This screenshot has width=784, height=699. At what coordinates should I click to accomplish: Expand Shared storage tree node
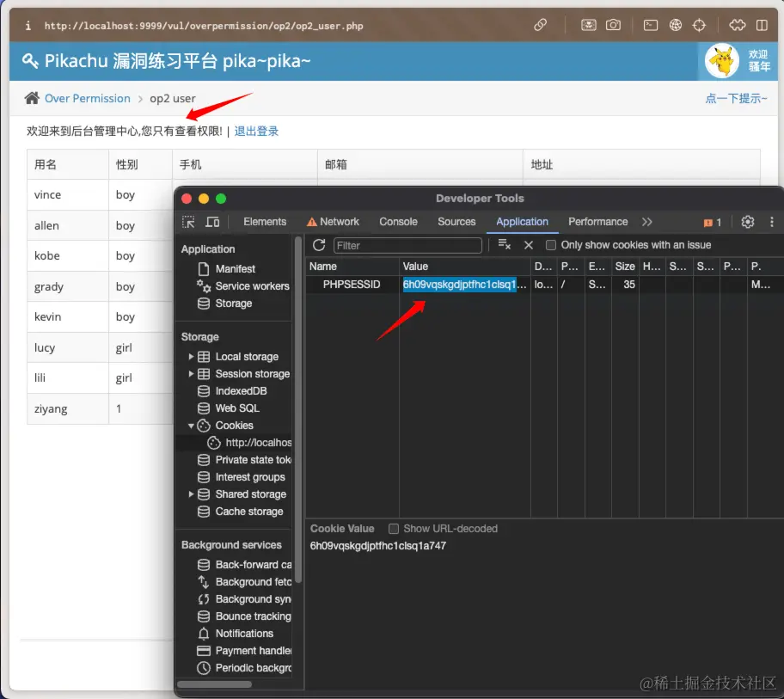191,494
